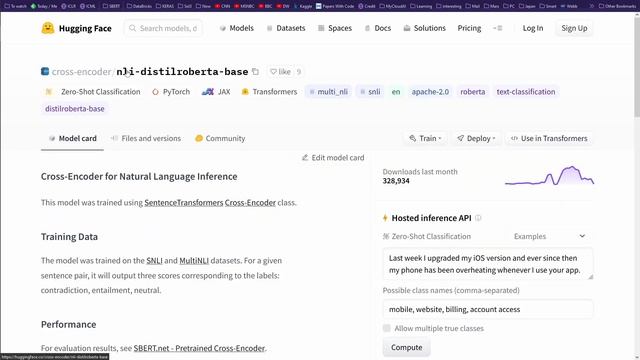Enable Allow multiple true classes checkbox
The height and width of the screenshot is (360, 640).
(x=387, y=328)
